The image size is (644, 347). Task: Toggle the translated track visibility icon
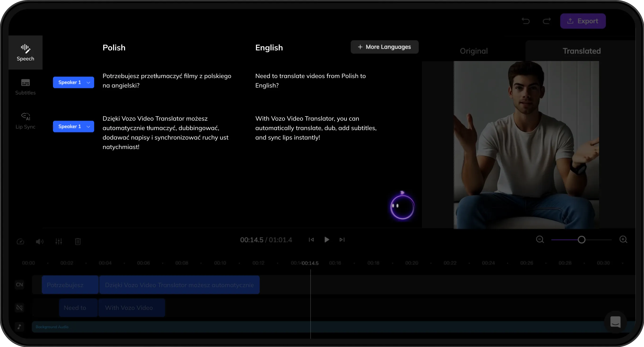click(19, 308)
